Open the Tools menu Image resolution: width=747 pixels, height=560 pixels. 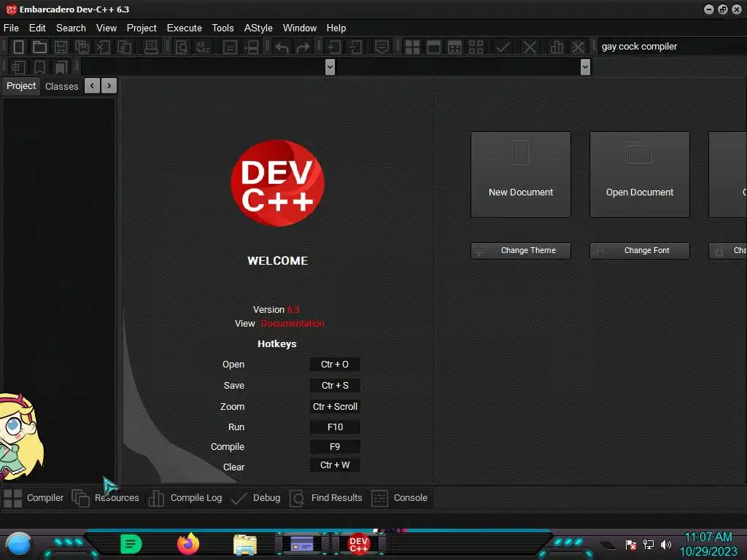pos(223,28)
